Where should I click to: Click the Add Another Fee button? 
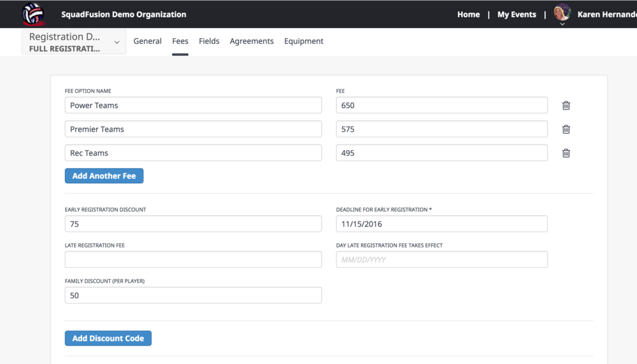click(x=104, y=176)
